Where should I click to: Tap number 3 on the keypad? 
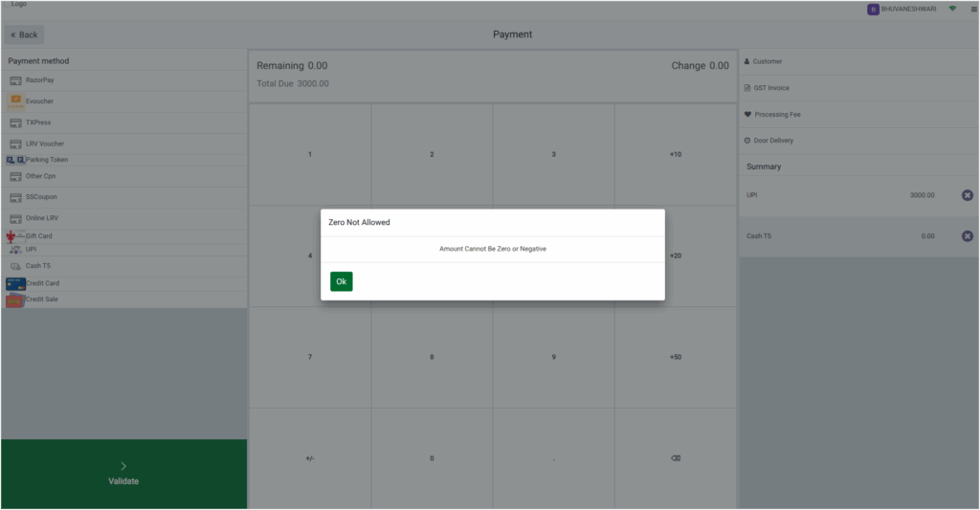click(554, 154)
